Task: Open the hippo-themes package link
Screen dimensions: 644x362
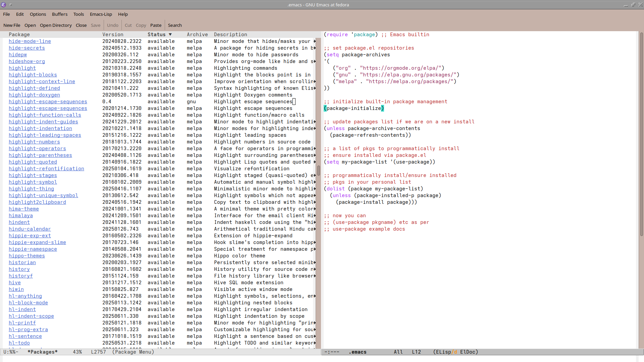Action: click(x=27, y=256)
